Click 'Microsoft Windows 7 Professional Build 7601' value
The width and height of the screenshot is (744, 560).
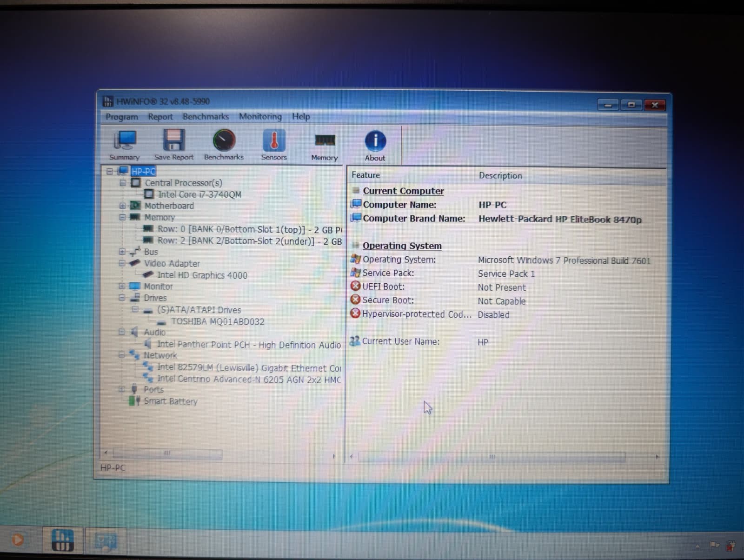[x=564, y=260]
